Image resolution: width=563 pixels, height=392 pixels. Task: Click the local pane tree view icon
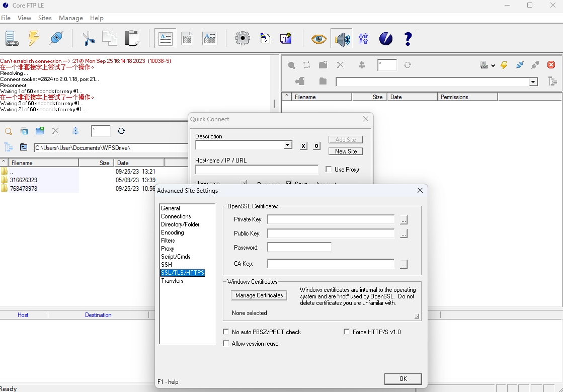click(8, 147)
